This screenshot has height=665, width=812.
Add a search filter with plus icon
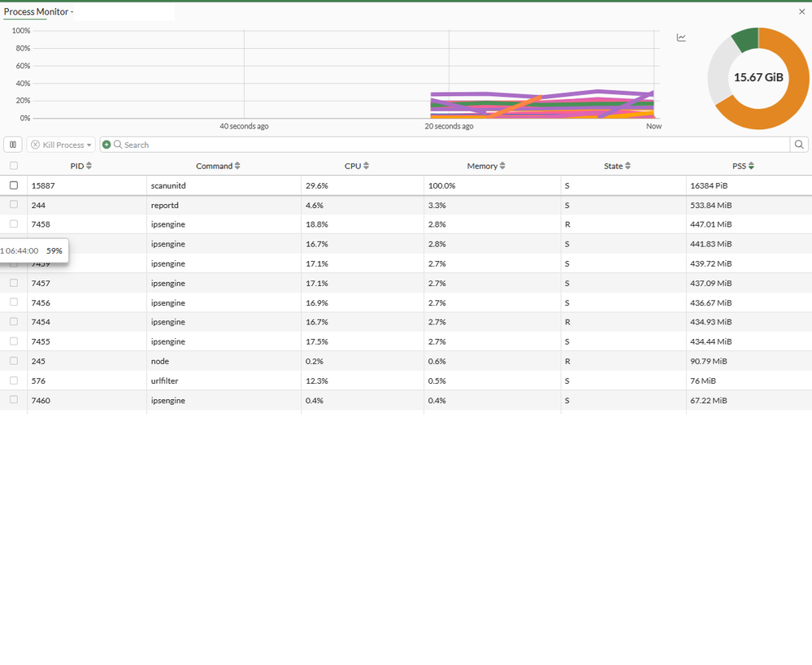pos(106,145)
